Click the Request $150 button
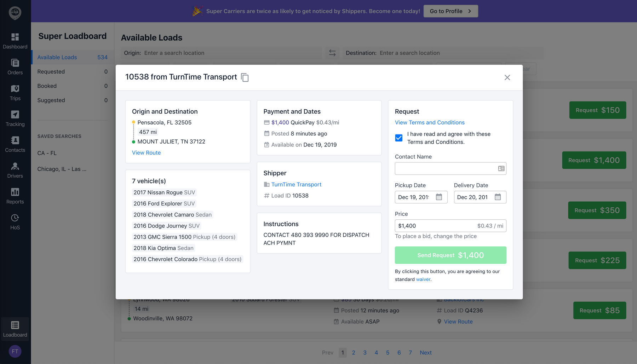The height and width of the screenshot is (364, 637). coord(597,110)
